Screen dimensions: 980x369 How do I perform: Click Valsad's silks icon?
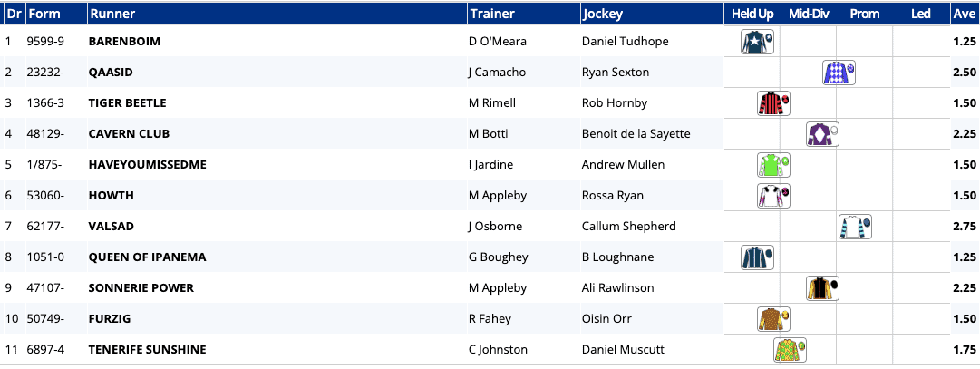[x=855, y=227]
